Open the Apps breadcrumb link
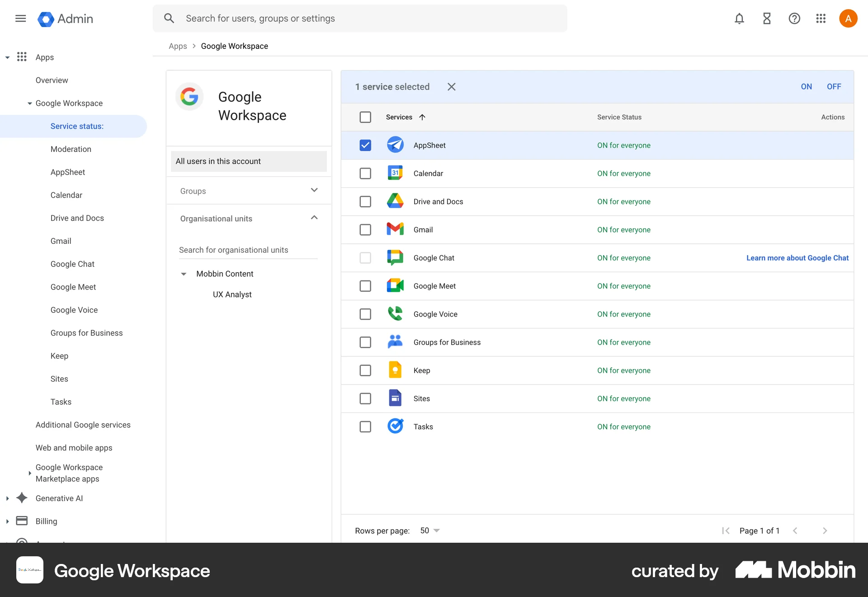 tap(178, 46)
